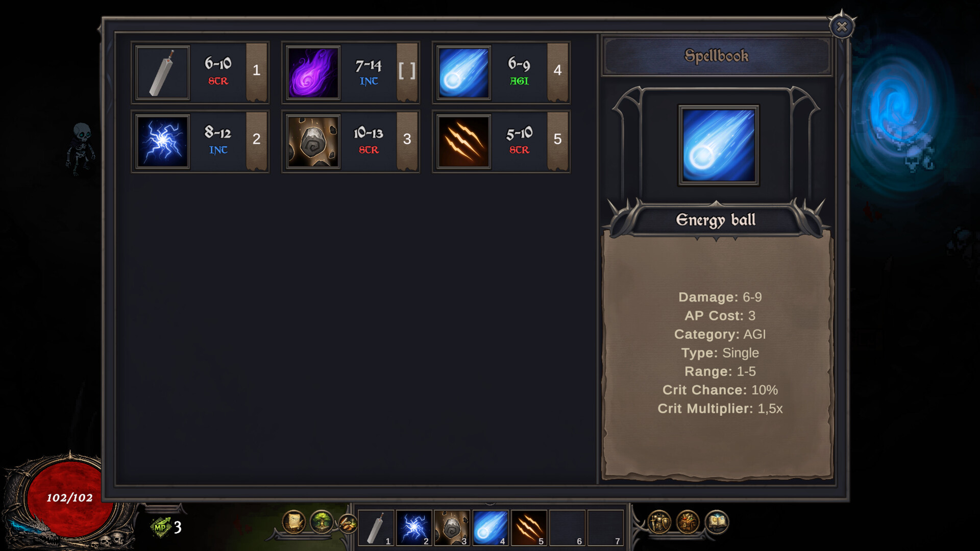The image size is (980, 551).
Task: Activate hotbar slot 5 claw spell
Action: tap(529, 528)
